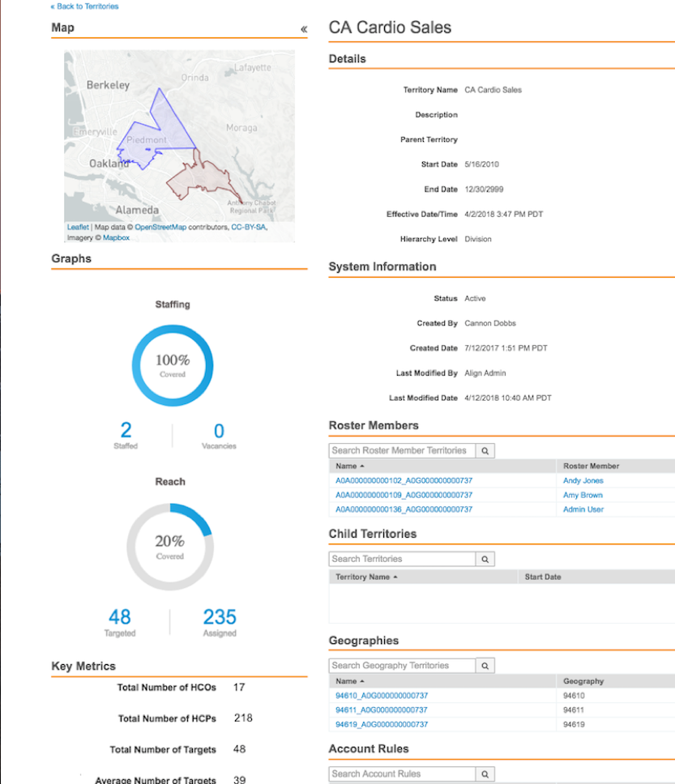Open the OpenStreetMap contributors link
This screenshot has width=675, height=784.
click(160, 228)
